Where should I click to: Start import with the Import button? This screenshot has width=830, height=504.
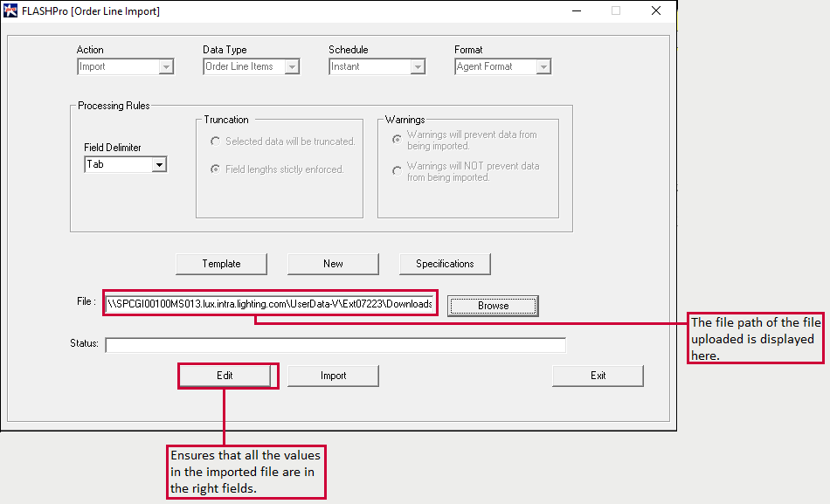point(333,376)
